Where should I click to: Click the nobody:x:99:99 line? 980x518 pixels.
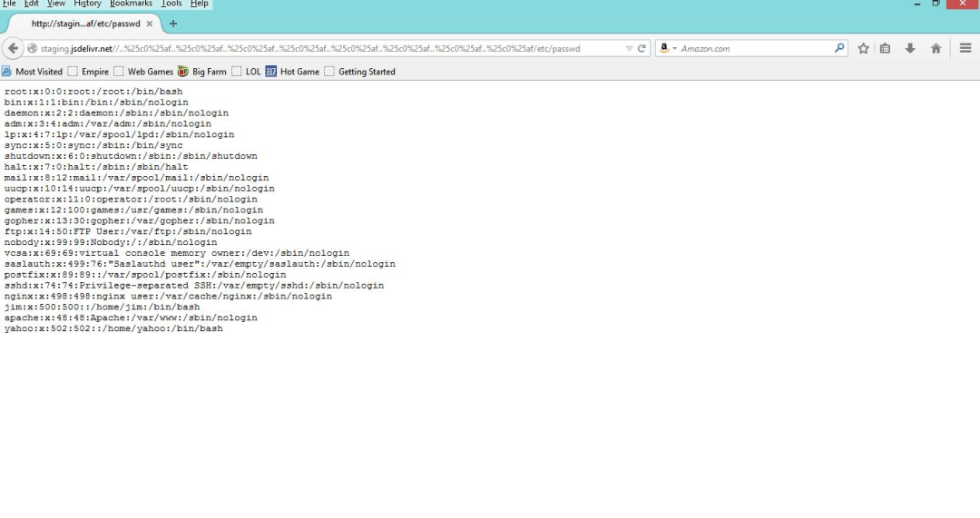[111, 242]
